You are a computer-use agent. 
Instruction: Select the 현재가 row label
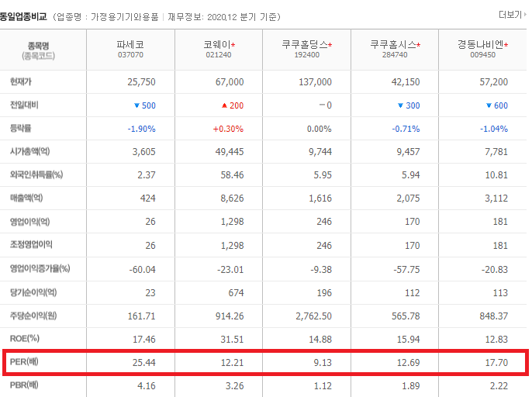tap(21, 81)
